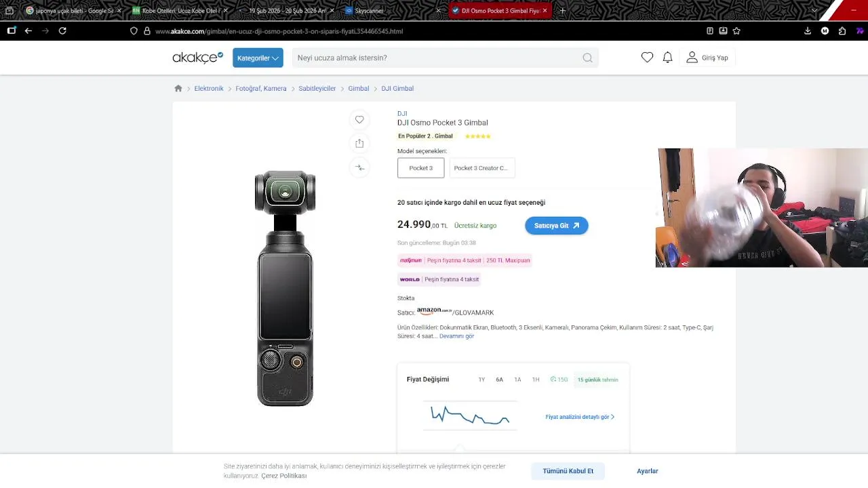Select 1Y price history range

[481, 380]
